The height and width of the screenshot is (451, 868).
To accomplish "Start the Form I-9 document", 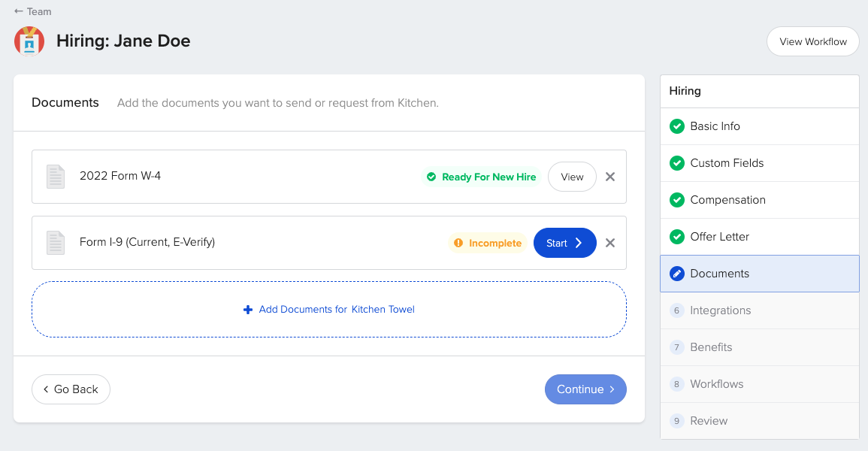I will click(564, 243).
